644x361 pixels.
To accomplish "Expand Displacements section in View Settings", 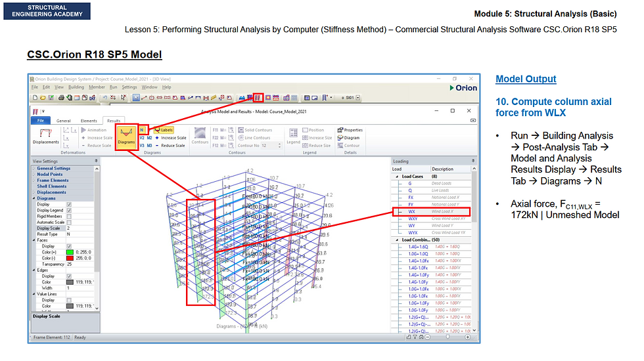I will [x=34, y=192].
